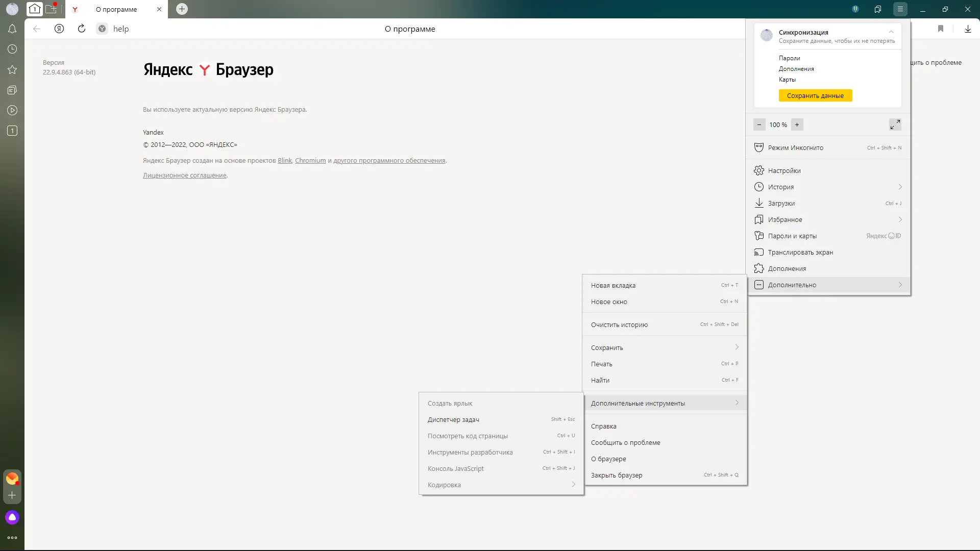The image size is (980, 551).
Task: Open the Yandex mail sidebar icon
Action: coord(12,479)
